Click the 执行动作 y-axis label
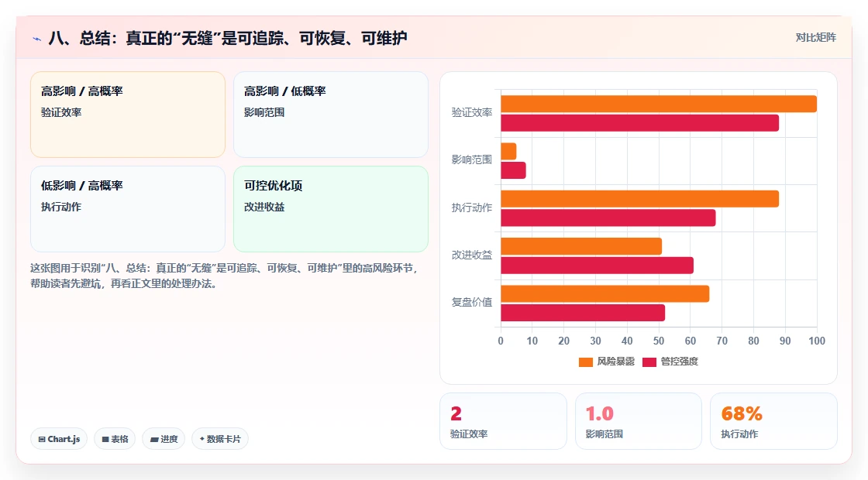Image resolution: width=868 pixels, height=480 pixels. click(472, 208)
